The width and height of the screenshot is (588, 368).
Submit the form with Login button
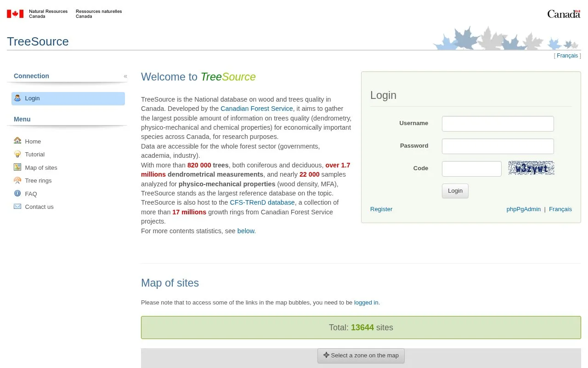(455, 191)
